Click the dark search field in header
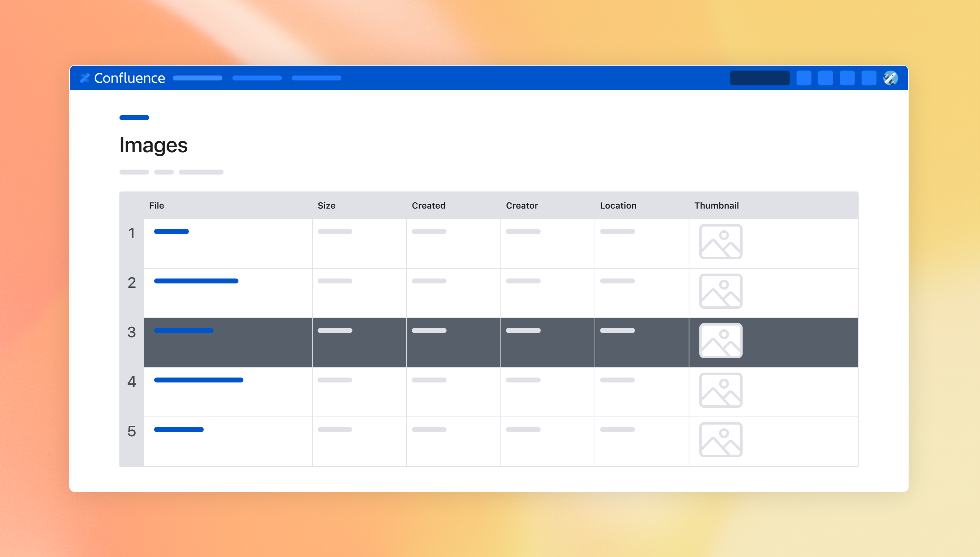The height and width of the screenshot is (557, 980). (759, 78)
